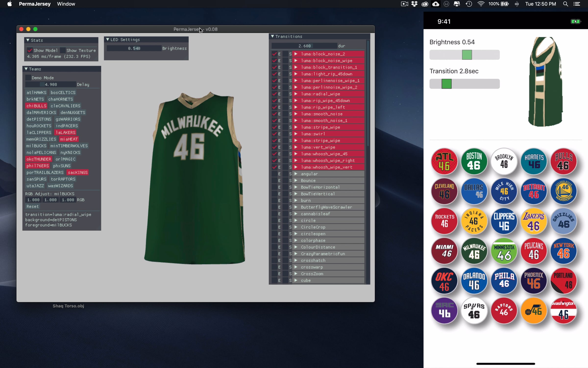Click the phone Transition duration slider handle
Screen dimensions: 588x368
click(447, 84)
